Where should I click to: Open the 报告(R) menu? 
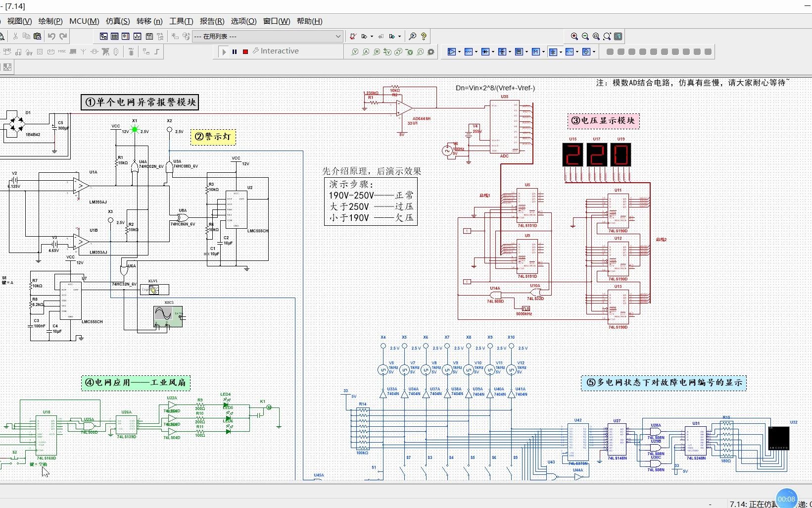[212, 21]
